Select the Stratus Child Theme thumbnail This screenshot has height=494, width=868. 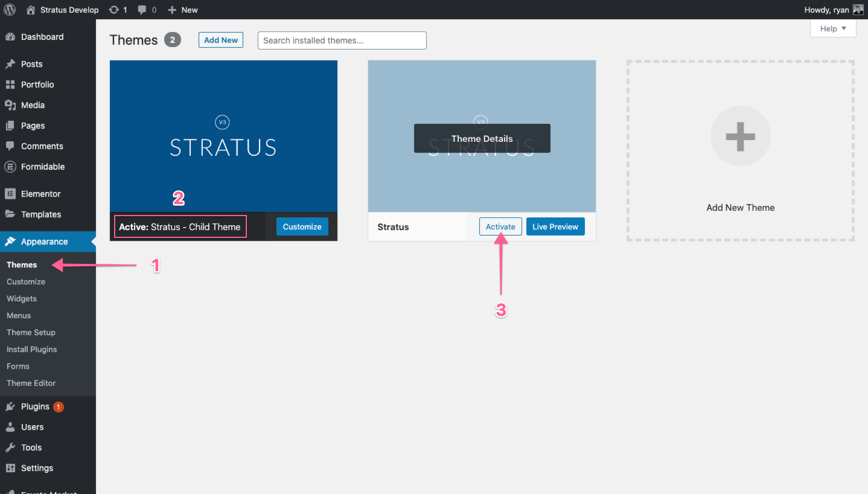[x=223, y=136]
